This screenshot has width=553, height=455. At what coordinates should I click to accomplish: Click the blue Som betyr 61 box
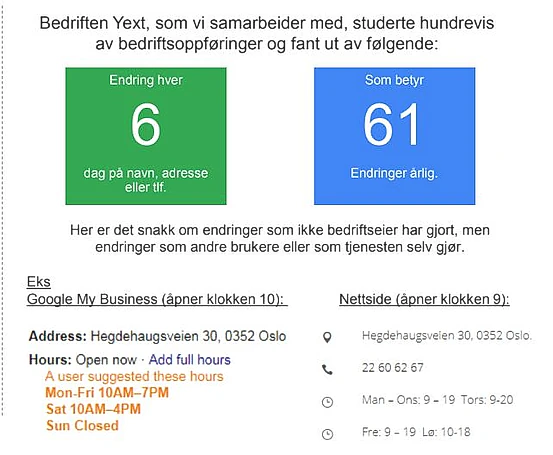pos(395,136)
